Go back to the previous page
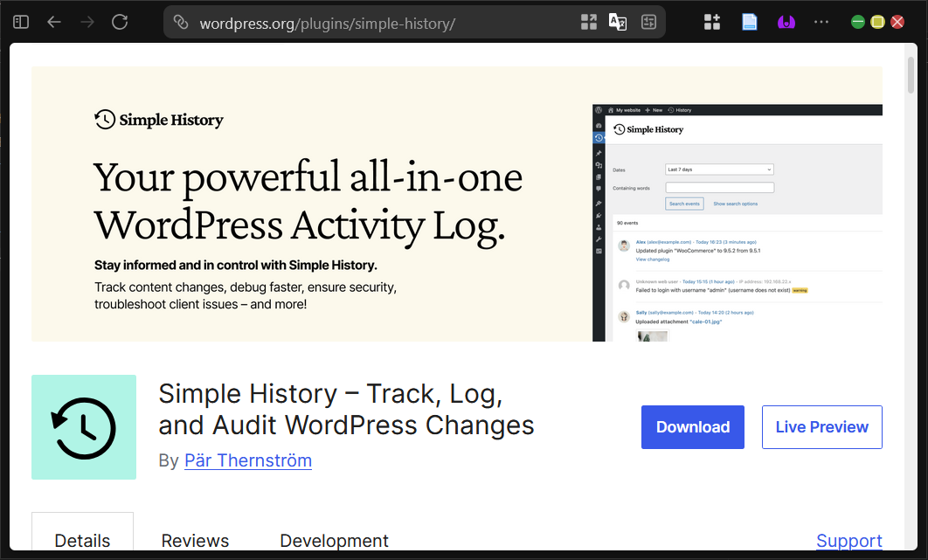Viewport: 928px width, 560px height. click(54, 23)
